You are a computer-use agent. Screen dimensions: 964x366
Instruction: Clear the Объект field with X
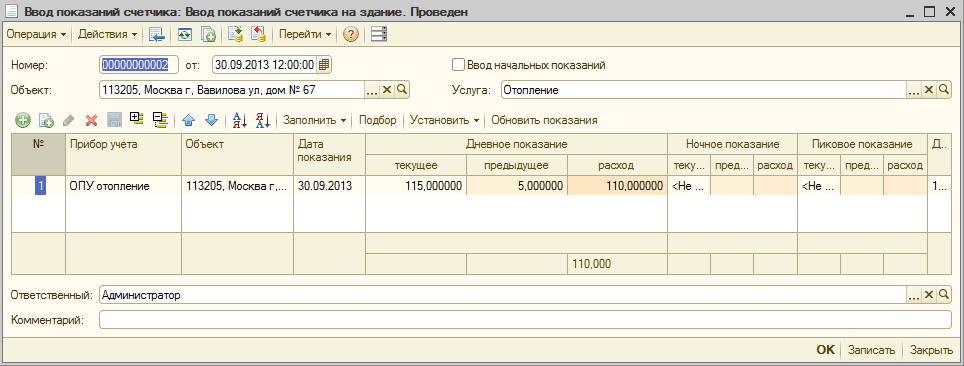(x=387, y=90)
